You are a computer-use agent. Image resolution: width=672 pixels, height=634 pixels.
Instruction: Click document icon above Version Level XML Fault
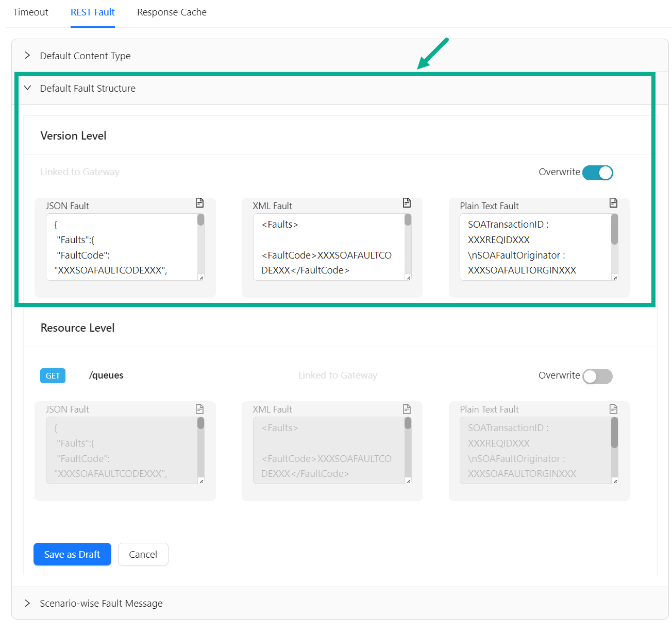coord(407,203)
